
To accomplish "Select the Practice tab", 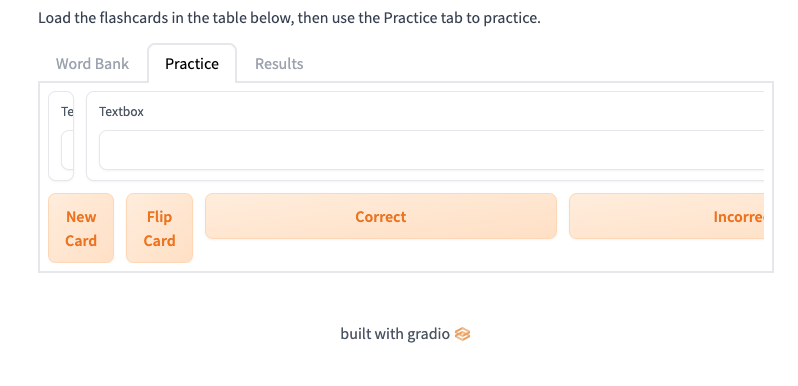I will point(192,64).
